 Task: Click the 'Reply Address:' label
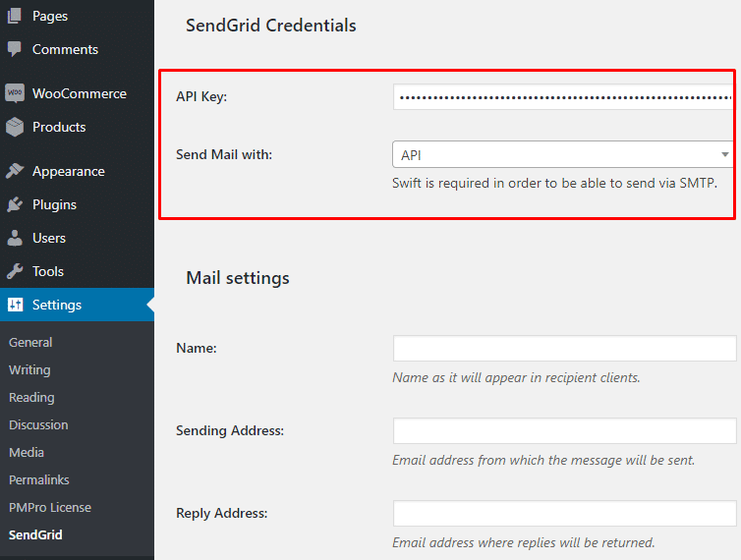tap(222, 513)
